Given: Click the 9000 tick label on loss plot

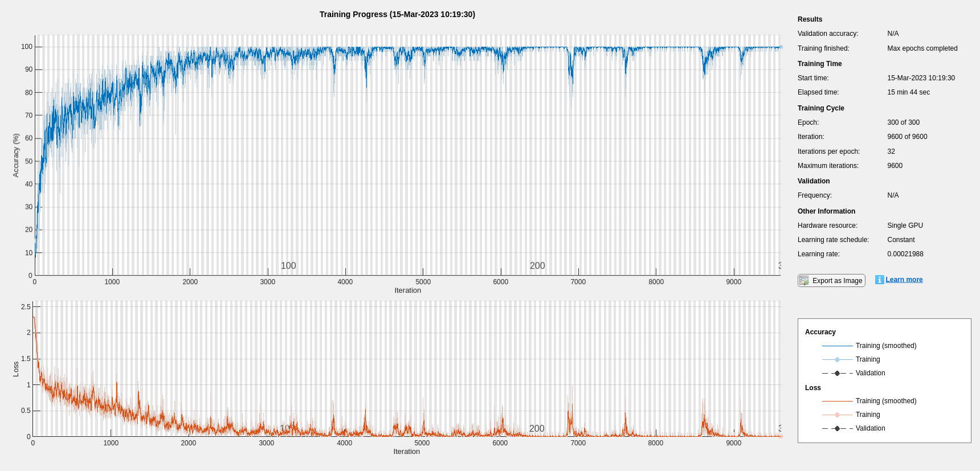Looking at the screenshot, I should click(734, 443).
